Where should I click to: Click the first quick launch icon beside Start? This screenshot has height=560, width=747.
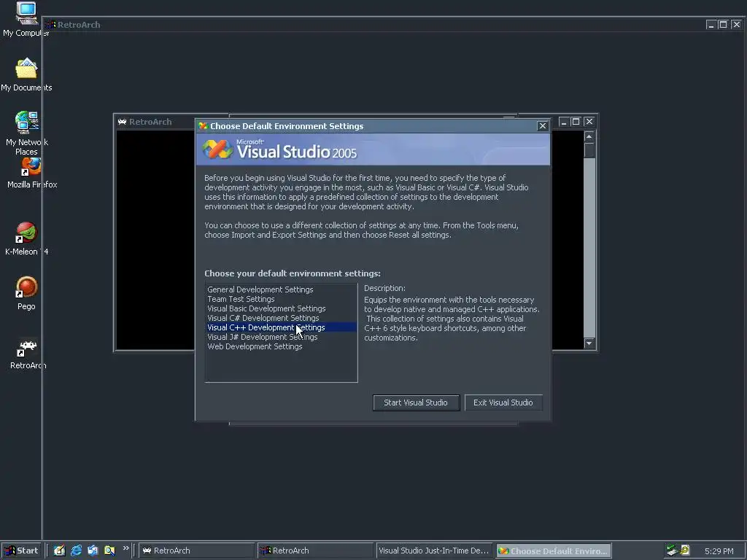click(x=59, y=551)
